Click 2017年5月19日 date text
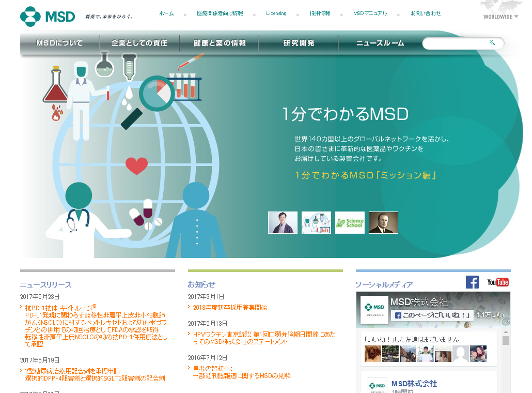The height and width of the screenshot is (393, 532). (40, 360)
